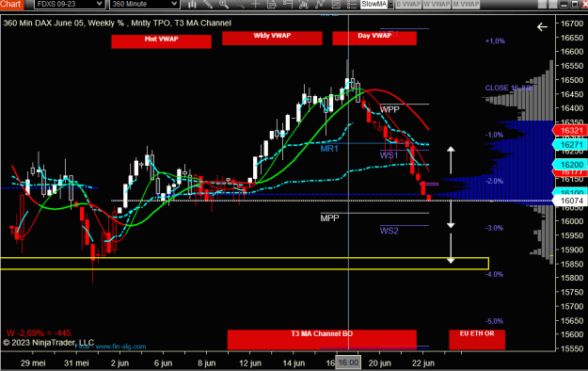
Task: Click the -5,0% percent label
Action: click(494, 321)
